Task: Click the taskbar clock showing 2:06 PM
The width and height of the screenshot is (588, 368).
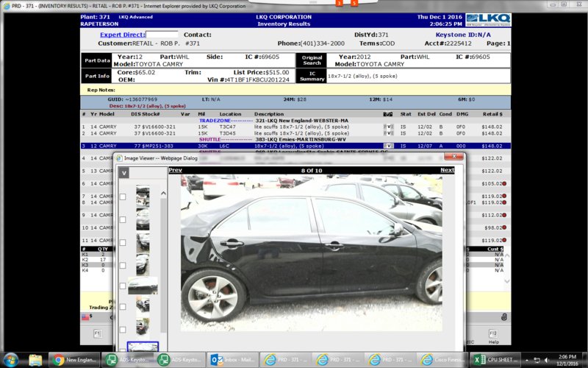Action: click(x=567, y=360)
